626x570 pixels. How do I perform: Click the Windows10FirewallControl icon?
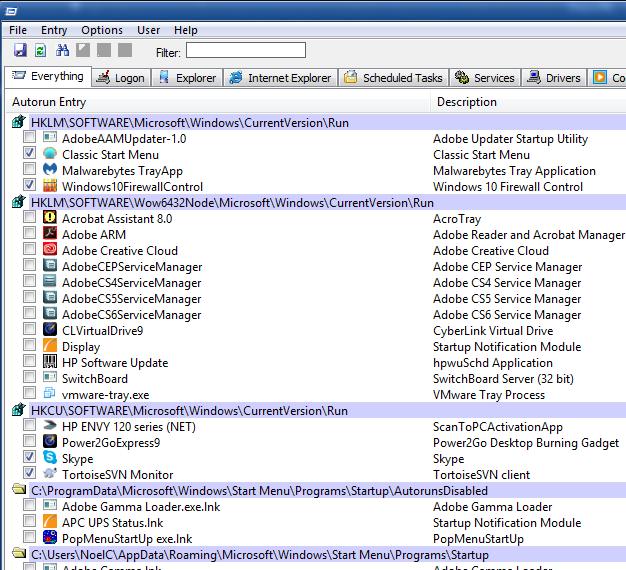point(50,186)
